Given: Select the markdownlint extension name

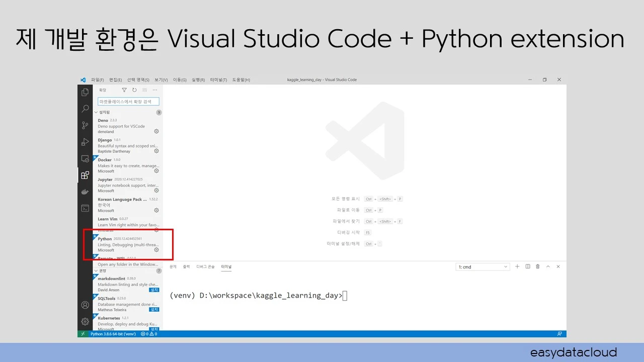Looking at the screenshot, I should [x=111, y=279].
